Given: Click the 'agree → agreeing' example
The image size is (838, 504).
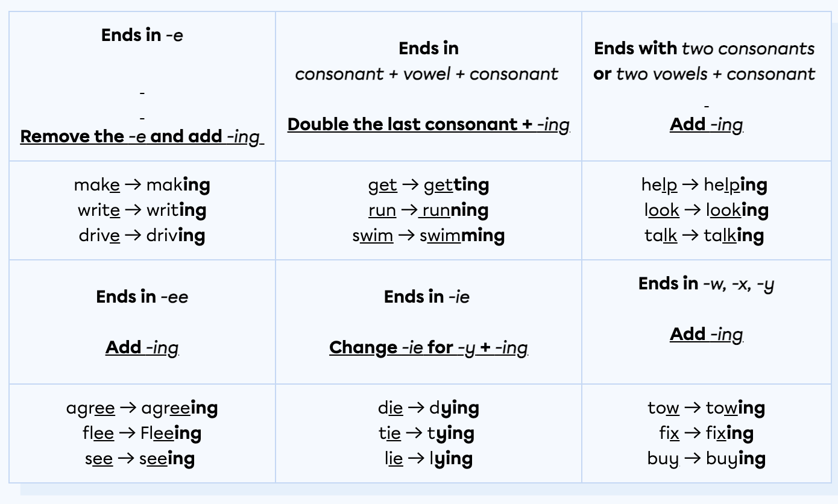Looking at the screenshot, I should [x=142, y=408].
